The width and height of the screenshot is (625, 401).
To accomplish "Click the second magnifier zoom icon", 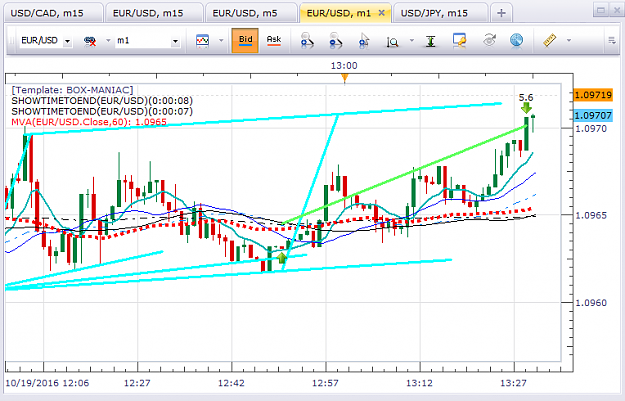I will [x=336, y=41].
